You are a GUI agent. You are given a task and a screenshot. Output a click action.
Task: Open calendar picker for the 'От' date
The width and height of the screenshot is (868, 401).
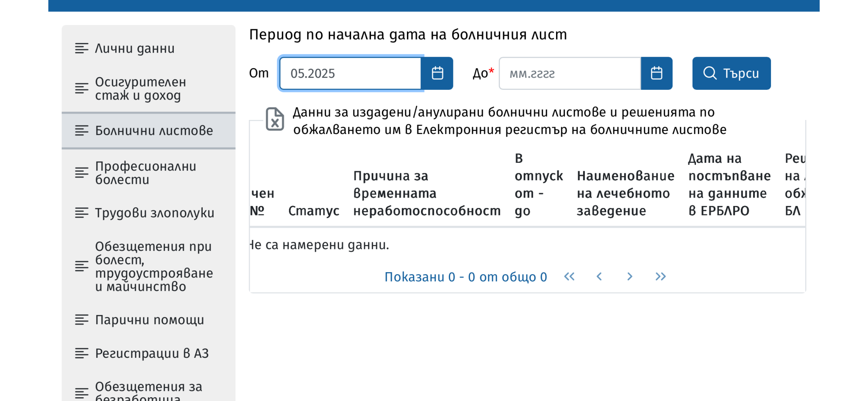point(437,73)
